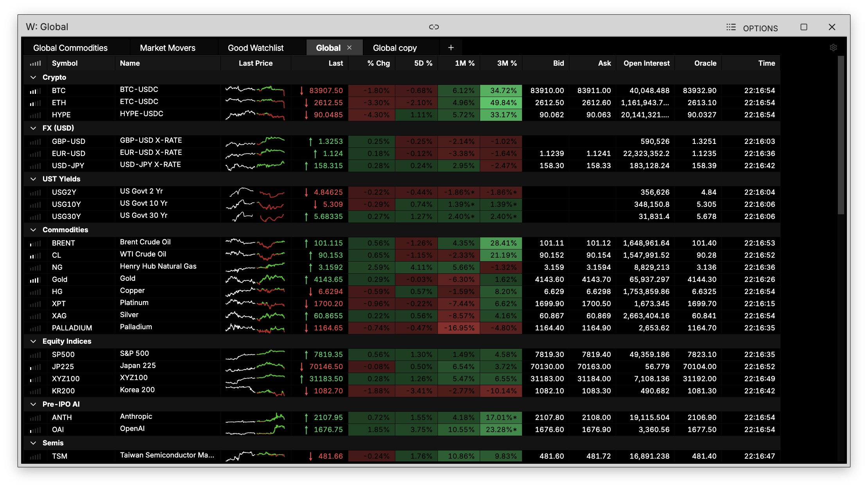Viewport: 868px width, 488px height.
Task: Sort by Last Price column header
Action: point(256,63)
